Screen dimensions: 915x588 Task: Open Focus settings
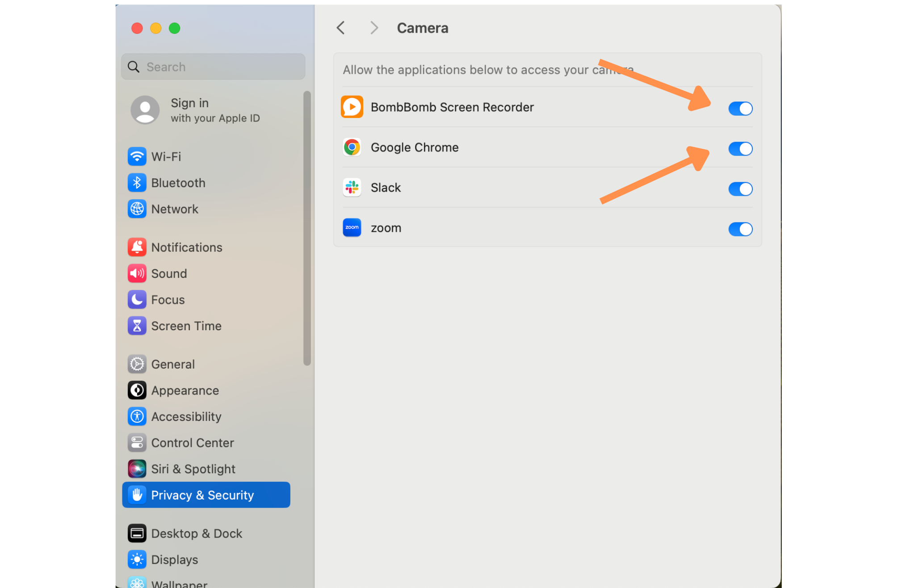[206, 300]
